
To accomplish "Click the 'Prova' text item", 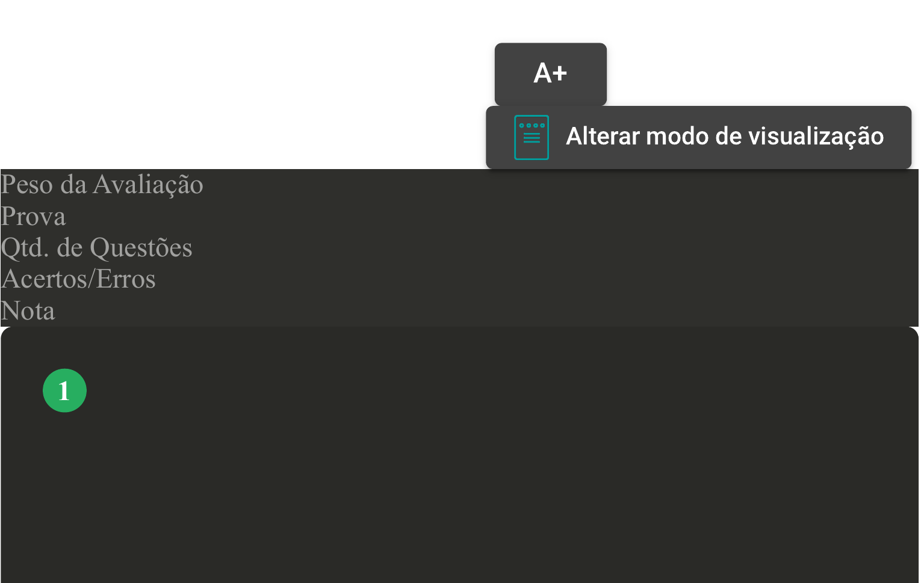I will point(33,217).
